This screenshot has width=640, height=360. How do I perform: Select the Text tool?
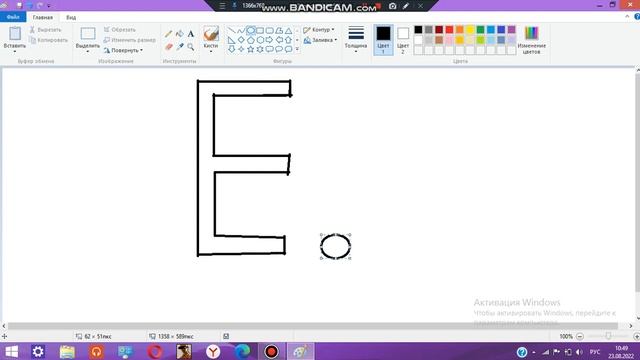191,34
